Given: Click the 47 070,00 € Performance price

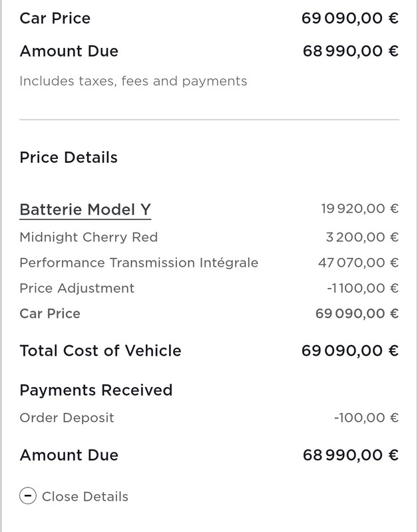Looking at the screenshot, I should [358, 263].
